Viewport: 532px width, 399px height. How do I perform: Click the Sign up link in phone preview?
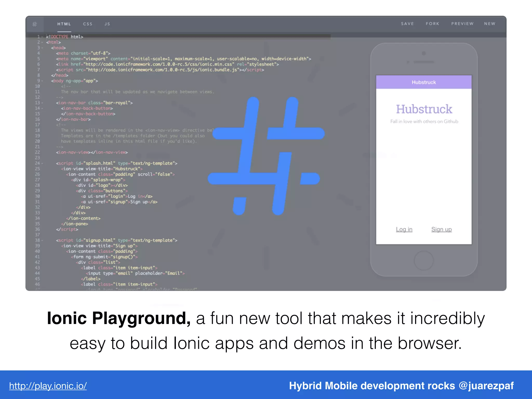442,229
